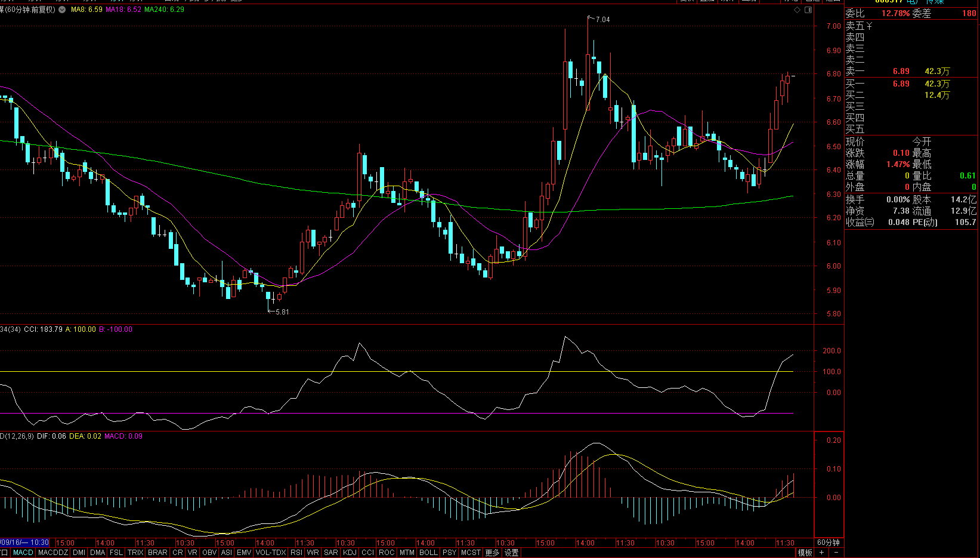Open the 设置 settings tab

click(511, 553)
